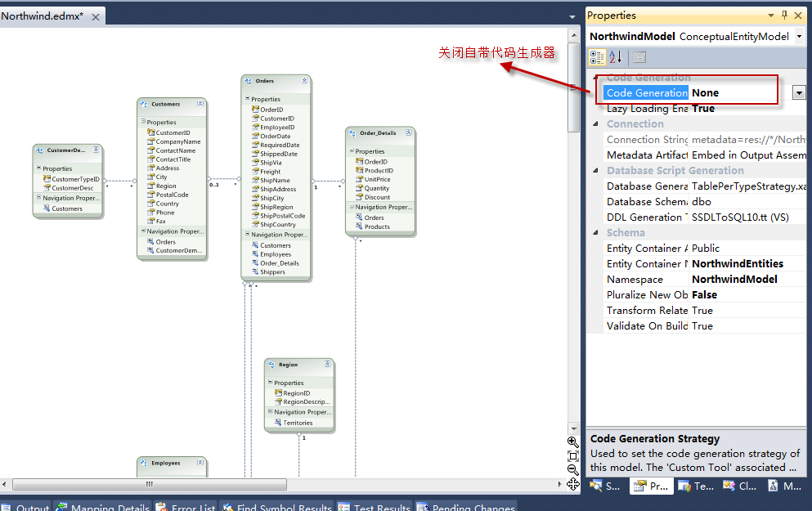The image size is (812, 511).
Task: Switch to the Class View panel tab
Action: [x=741, y=486]
